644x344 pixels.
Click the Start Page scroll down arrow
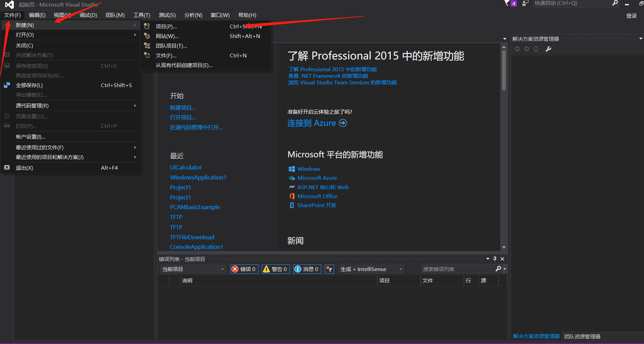coord(504,247)
